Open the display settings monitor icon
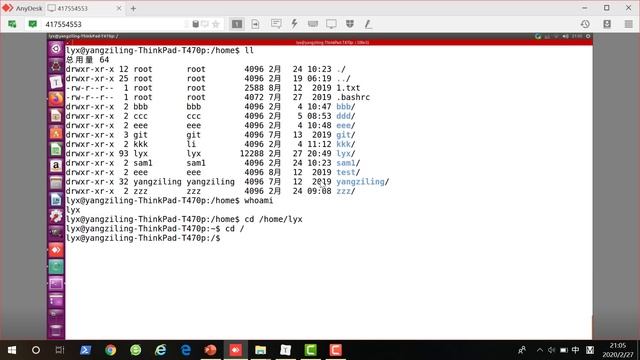The height and width of the screenshot is (360, 640). 331,24
